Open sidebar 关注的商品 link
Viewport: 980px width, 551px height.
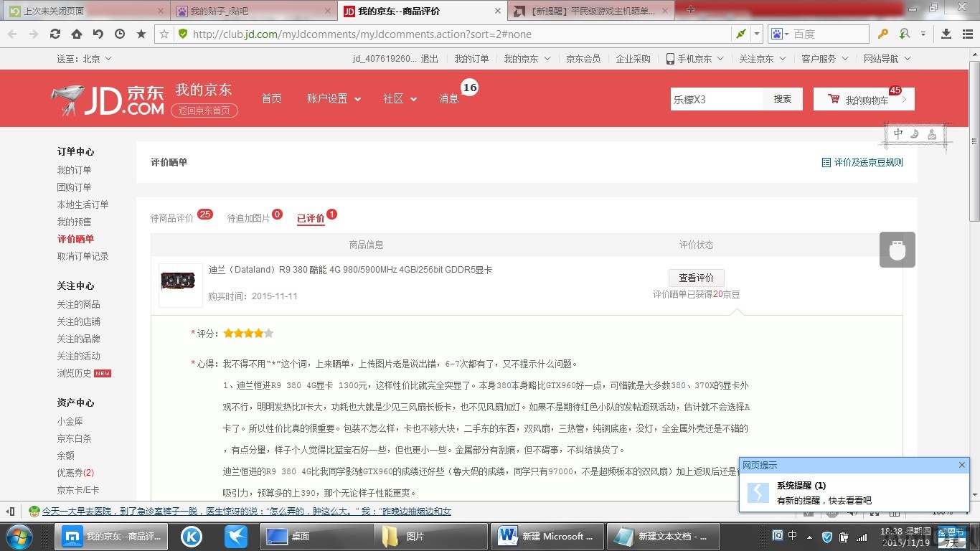click(x=79, y=304)
